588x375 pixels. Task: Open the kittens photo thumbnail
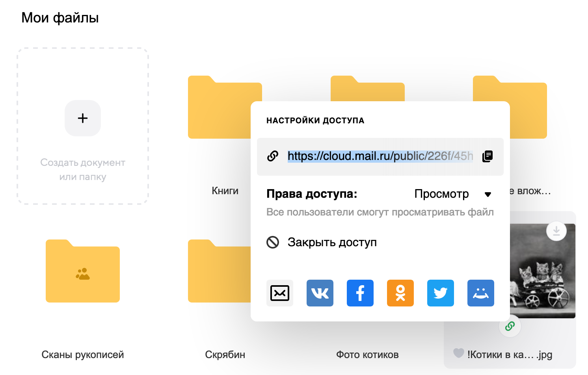(x=543, y=271)
